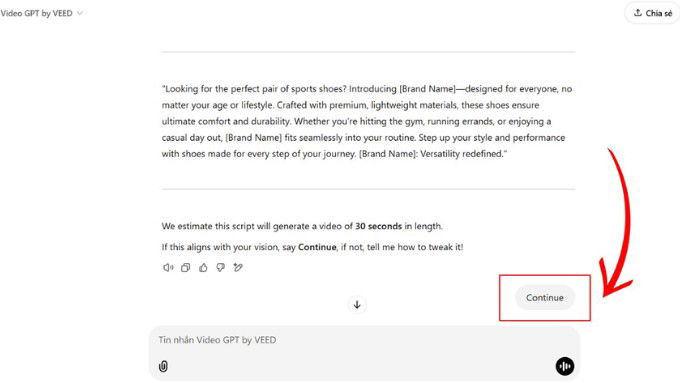
Task: Play the response with the read-aloud speaker icon
Action: click(168, 268)
